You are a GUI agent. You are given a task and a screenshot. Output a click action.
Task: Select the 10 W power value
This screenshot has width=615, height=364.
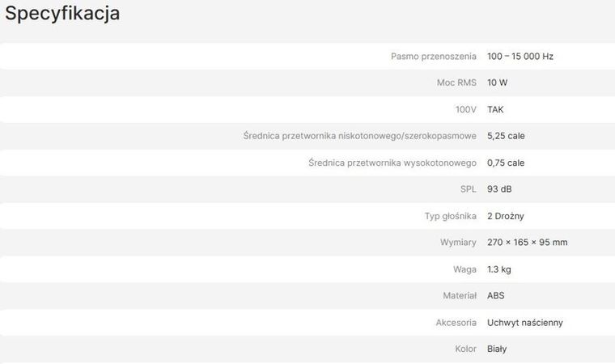pos(498,83)
